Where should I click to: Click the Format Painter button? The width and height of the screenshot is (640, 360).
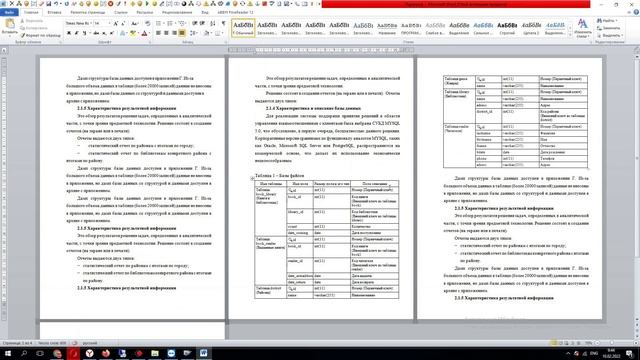(40, 35)
